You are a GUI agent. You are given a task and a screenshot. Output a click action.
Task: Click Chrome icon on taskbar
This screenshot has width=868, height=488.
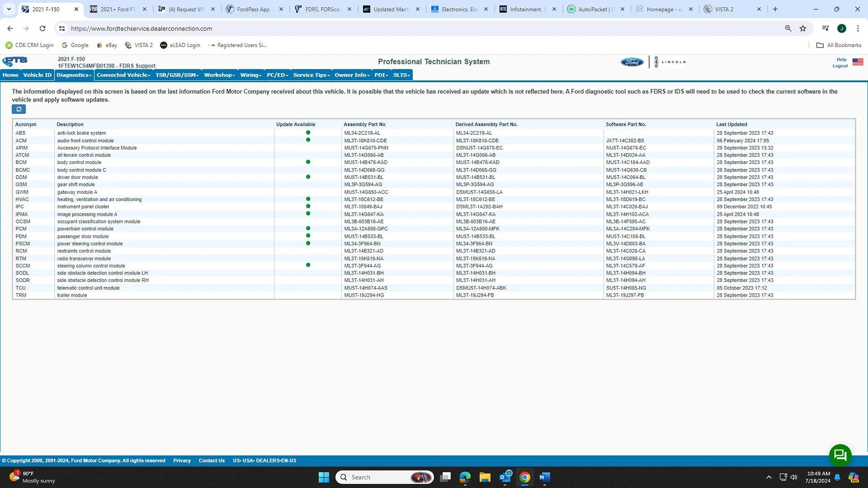click(524, 477)
